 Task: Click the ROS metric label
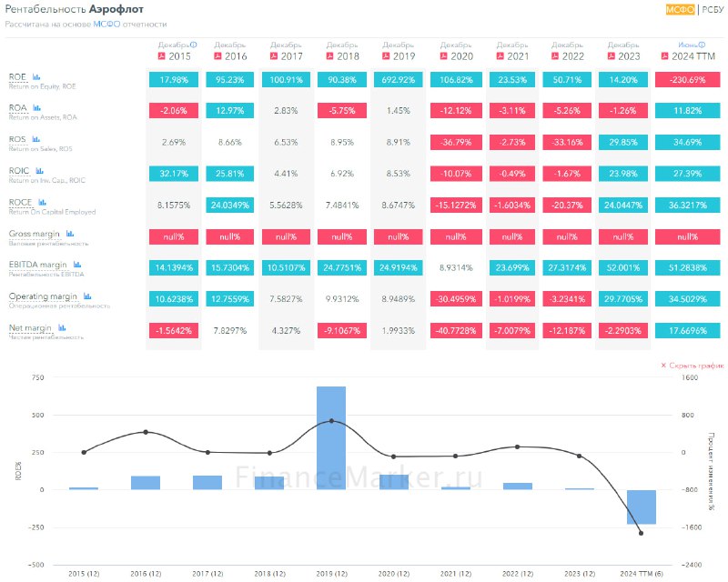[x=17, y=139]
